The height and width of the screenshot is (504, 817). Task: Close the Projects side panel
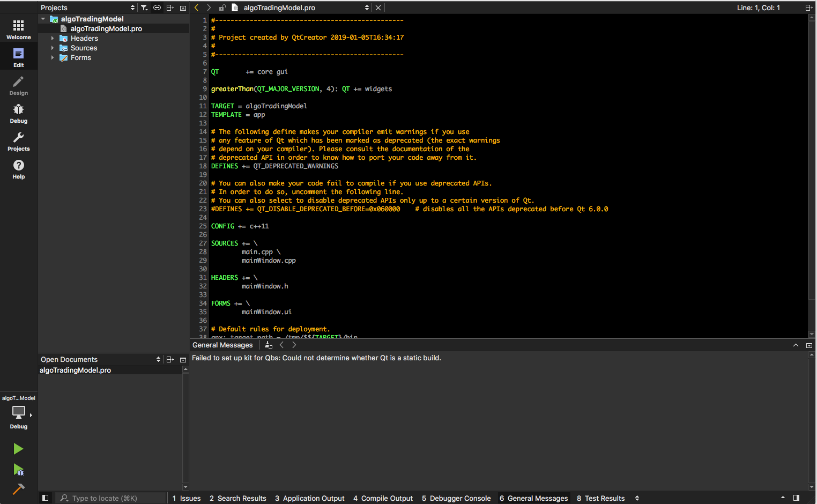click(183, 8)
